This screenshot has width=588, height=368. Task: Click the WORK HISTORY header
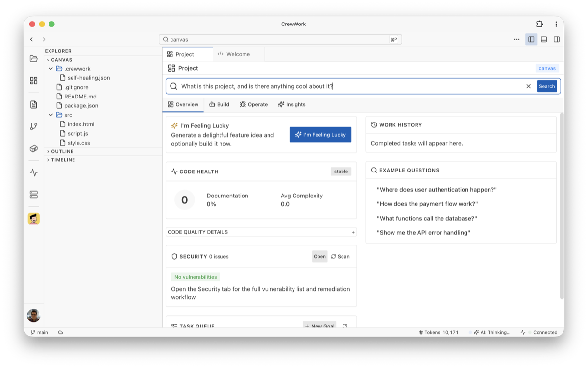(396, 125)
